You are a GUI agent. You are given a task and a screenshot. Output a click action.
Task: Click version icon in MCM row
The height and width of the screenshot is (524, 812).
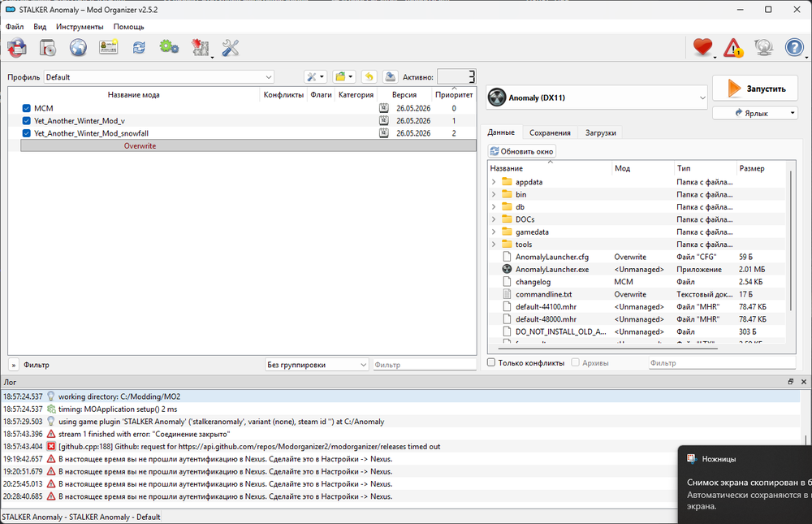pos(384,108)
